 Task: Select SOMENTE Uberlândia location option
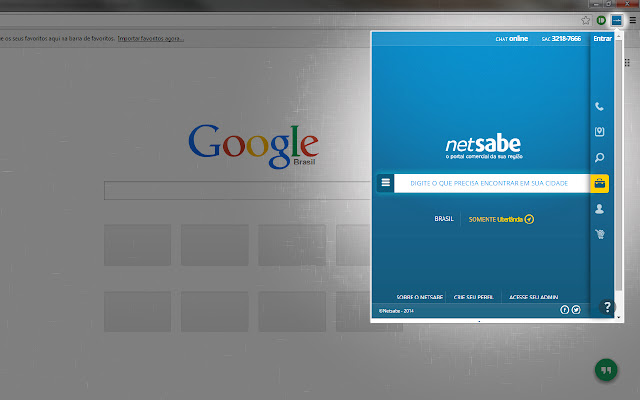501,219
